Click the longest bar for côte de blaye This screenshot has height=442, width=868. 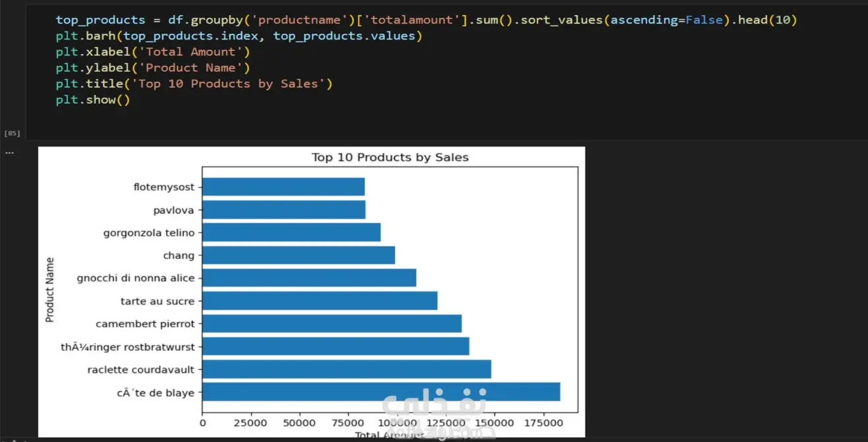coord(381,392)
